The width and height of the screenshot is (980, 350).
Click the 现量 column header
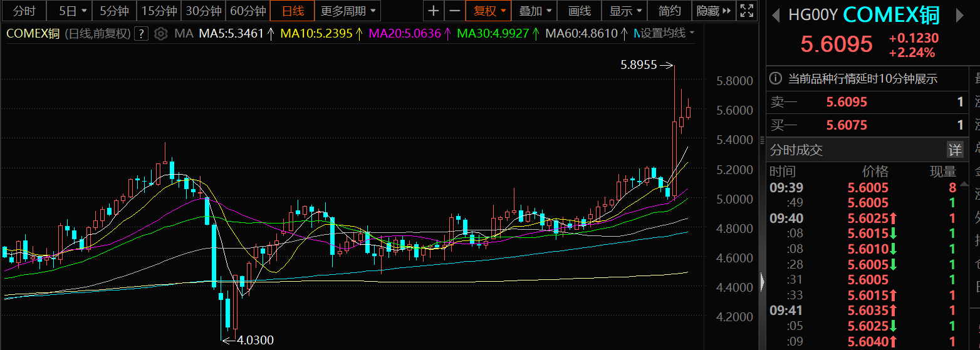tap(943, 172)
